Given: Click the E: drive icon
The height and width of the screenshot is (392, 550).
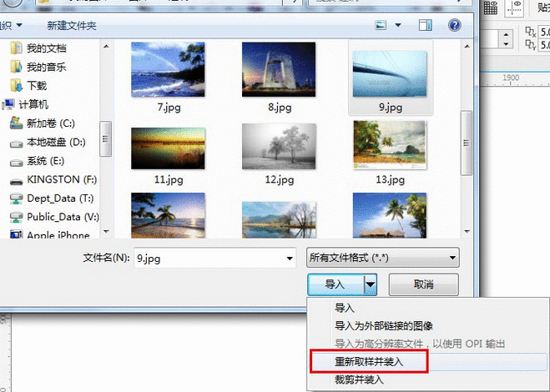Looking at the screenshot, I should 16,163.
